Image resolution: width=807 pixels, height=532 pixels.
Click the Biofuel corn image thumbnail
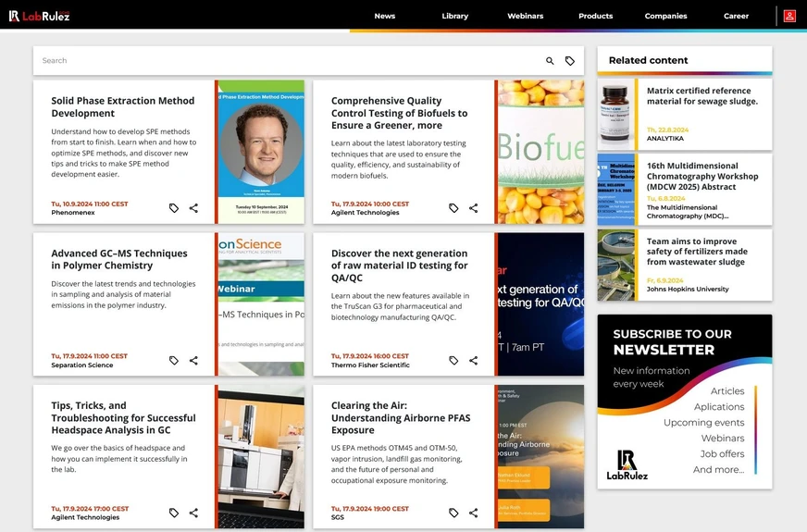tap(540, 152)
